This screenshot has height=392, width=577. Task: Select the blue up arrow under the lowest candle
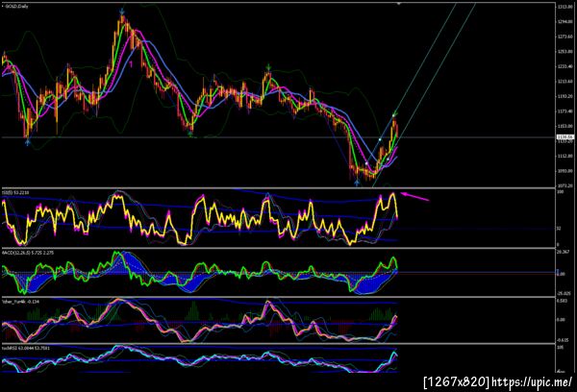click(357, 183)
